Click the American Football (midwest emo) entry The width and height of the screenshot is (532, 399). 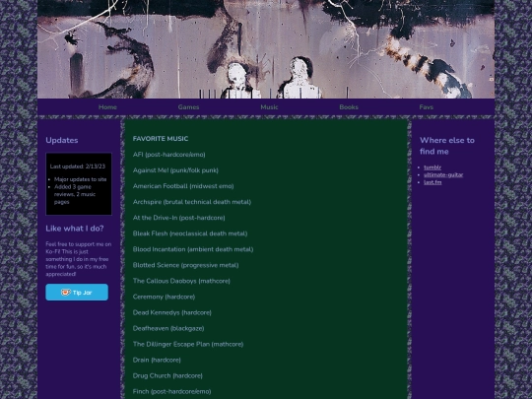coord(183,186)
